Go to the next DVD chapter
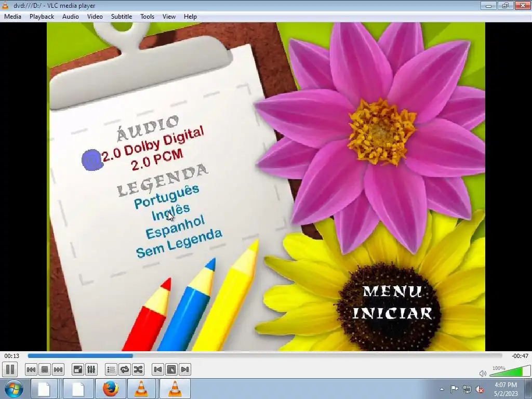The height and width of the screenshot is (399, 532). click(x=185, y=369)
